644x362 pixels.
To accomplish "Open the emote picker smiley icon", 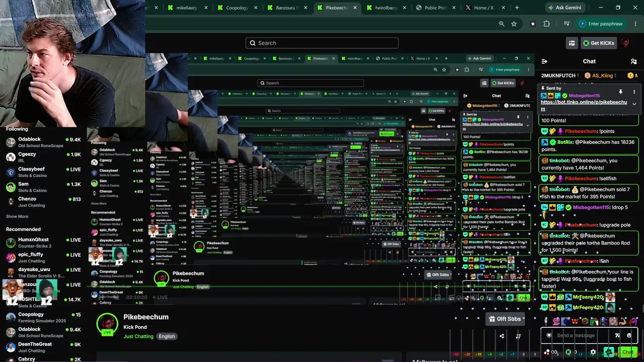I will (x=629, y=335).
